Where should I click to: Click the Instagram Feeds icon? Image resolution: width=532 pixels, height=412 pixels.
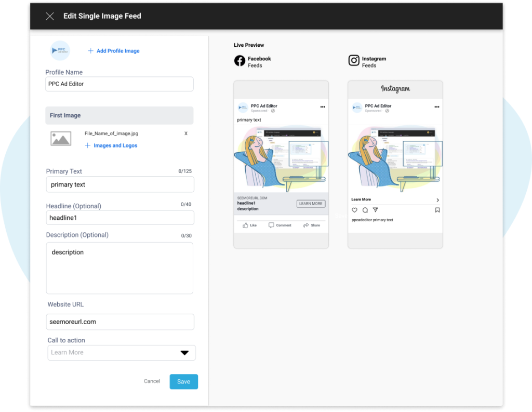click(354, 61)
